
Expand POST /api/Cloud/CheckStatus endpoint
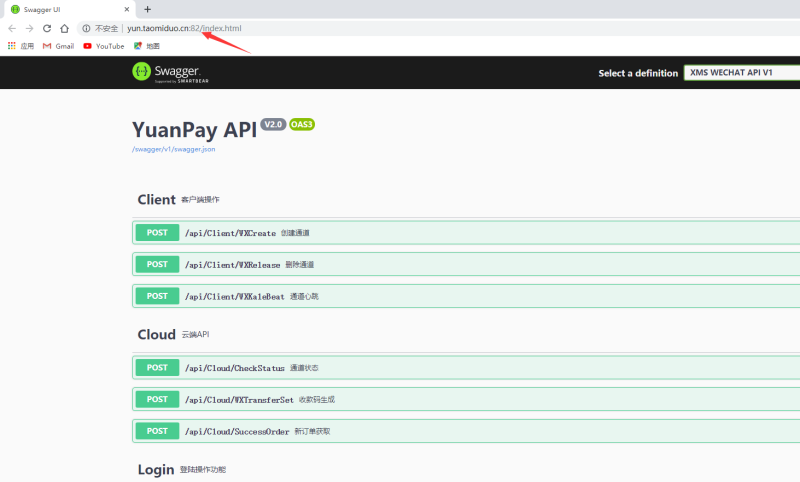pyautogui.click(x=466, y=368)
